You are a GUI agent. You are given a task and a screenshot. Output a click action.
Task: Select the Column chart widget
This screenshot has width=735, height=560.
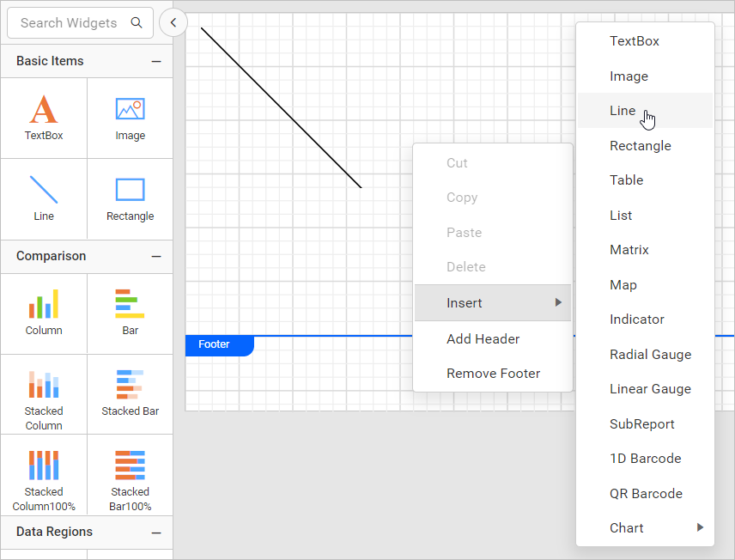click(44, 312)
